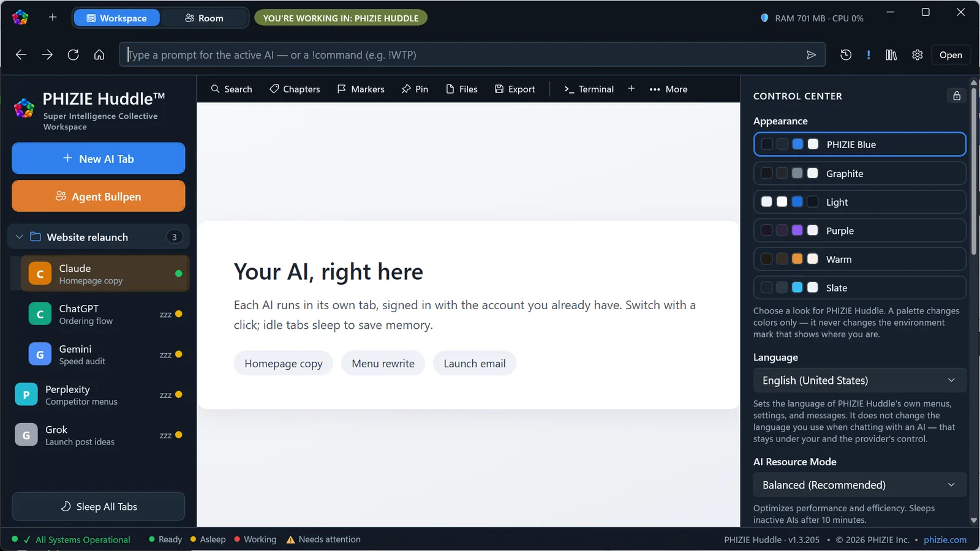
Task: Open the exclamation alert icon
Action: pyautogui.click(x=869, y=55)
